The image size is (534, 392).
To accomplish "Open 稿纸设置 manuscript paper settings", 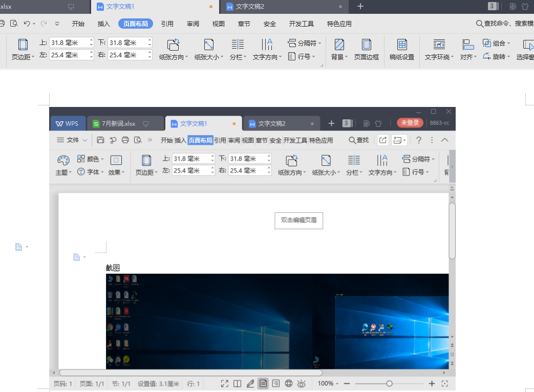I will point(402,50).
